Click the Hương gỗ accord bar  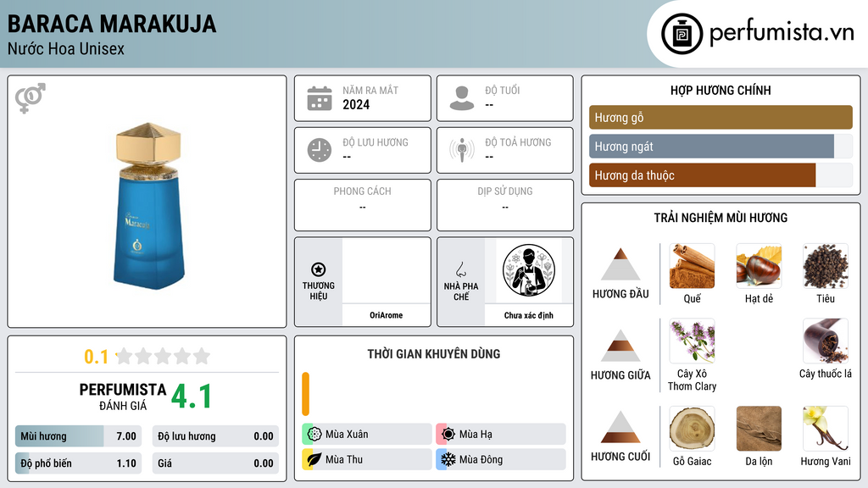point(721,117)
